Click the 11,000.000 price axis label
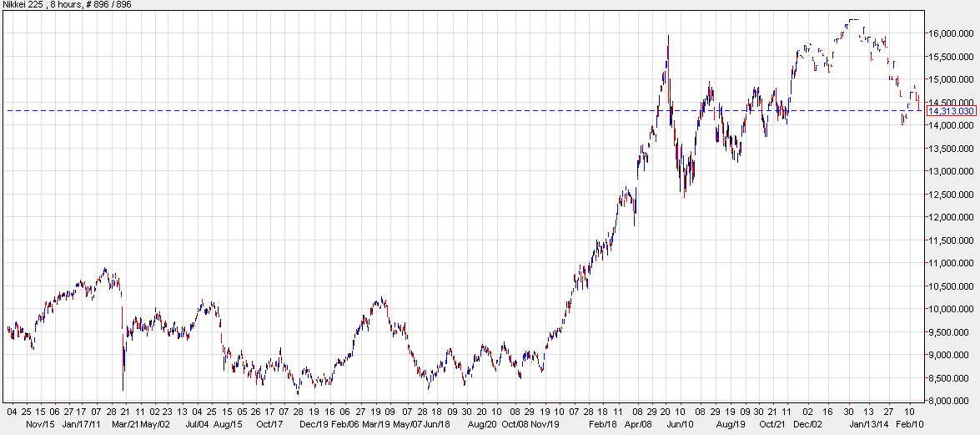This screenshot has width=980, height=435. (x=952, y=263)
